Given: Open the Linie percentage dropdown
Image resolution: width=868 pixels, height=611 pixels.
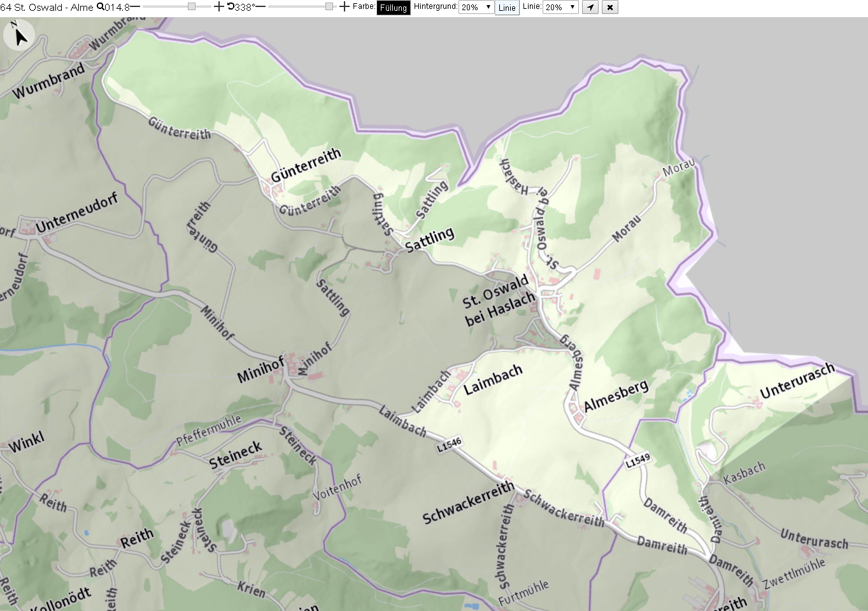Looking at the screenshot, I should click(x=560, y=7).
